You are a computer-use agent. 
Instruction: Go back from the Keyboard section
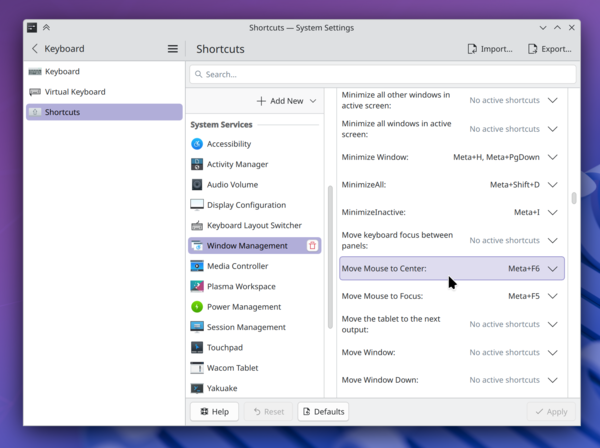pyautogui.click(x=35, y=48)
